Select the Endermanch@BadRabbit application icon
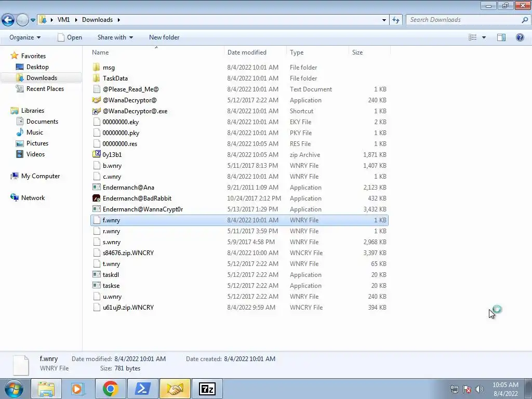The image size is (532, 399). [96, 198]
